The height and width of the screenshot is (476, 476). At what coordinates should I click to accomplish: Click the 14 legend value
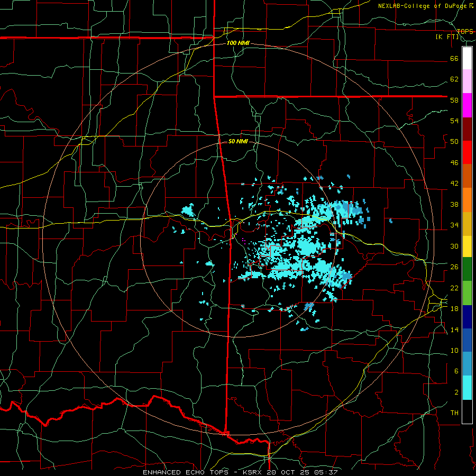[x=454, y=329]
